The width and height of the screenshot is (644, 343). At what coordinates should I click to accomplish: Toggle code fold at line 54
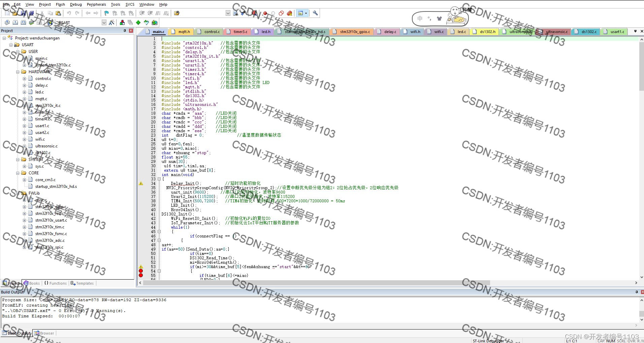[x=159, y=271]
